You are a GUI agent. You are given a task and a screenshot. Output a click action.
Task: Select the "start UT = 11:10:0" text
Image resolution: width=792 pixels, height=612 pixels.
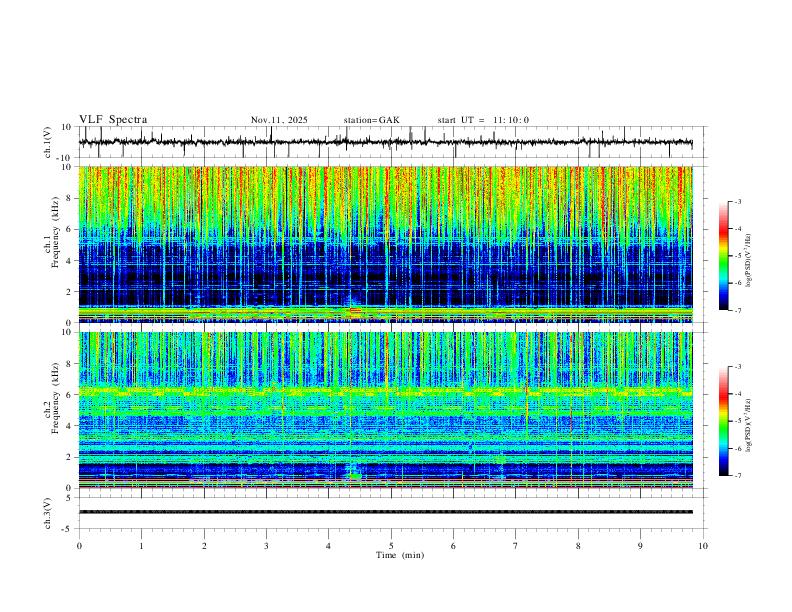483,120
